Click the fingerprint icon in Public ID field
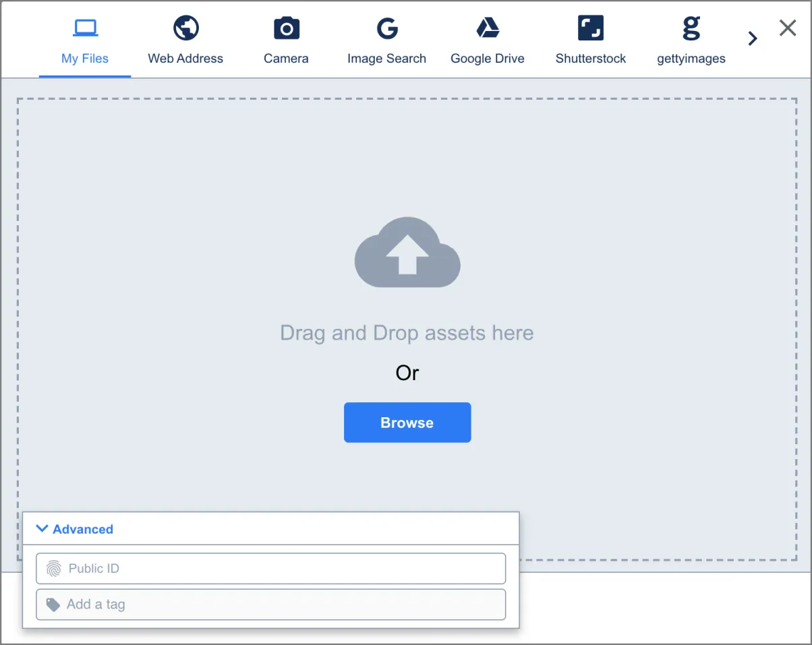This screenshot has width=812, height=645. tap(53, 568)
